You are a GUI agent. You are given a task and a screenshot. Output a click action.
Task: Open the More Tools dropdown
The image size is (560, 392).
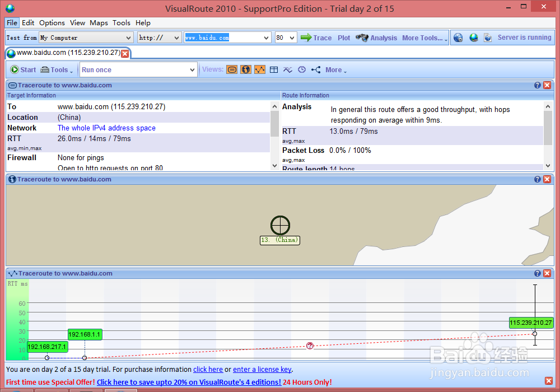(424, 38)
